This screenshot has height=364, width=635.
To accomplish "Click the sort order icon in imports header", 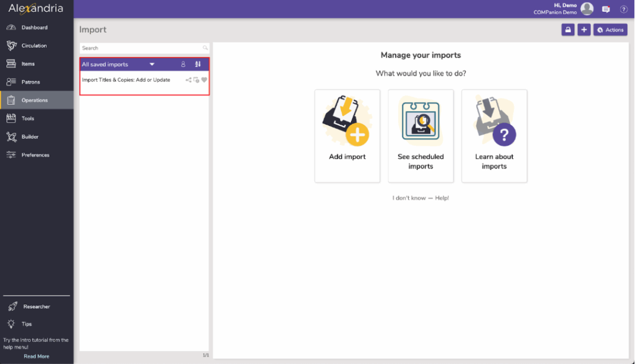I will coord(198,64).
